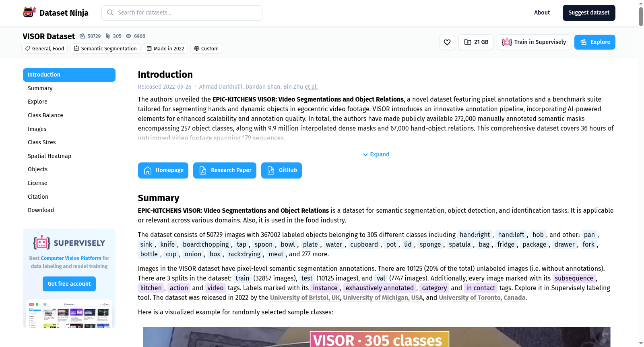Image resolution: width=644 pixels, height=347 pixels.
Task: Click the document icon in Research Paper button
Action: tap(203, 170)
